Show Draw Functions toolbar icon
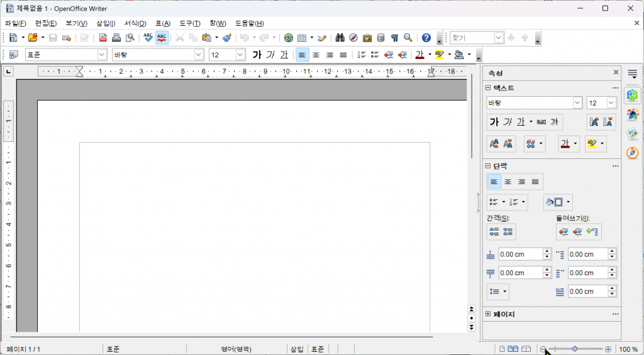 point(323,38)
